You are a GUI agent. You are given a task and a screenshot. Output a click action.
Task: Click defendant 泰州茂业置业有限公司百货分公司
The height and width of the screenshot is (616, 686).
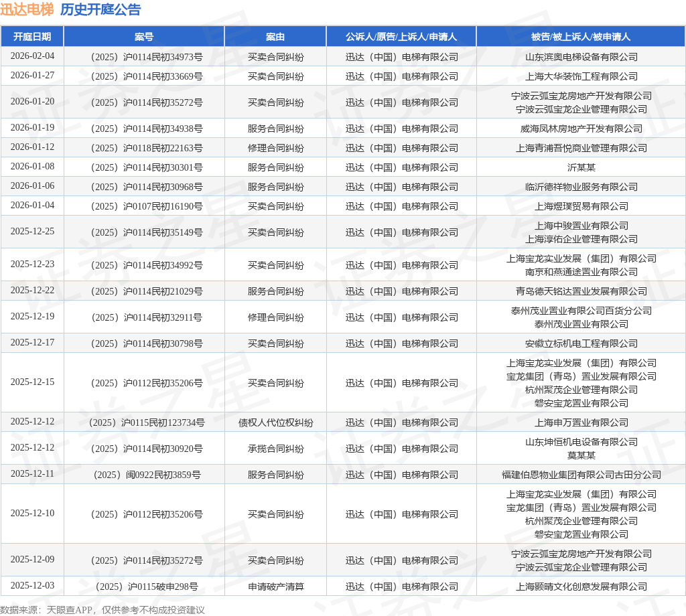click(x=581, y=311)
